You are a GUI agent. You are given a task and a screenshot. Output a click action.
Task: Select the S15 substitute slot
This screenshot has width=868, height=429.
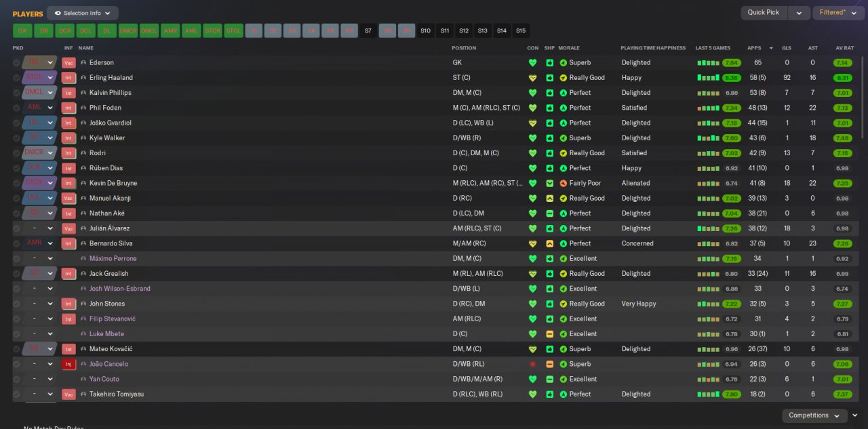coord(521,30)
